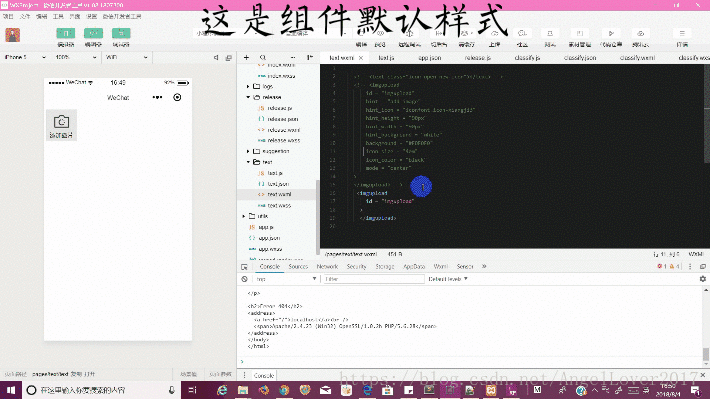Toggle the debugger panel button
Image resolution: width=710 pixels, height=399 pixels.
point(121,33)
